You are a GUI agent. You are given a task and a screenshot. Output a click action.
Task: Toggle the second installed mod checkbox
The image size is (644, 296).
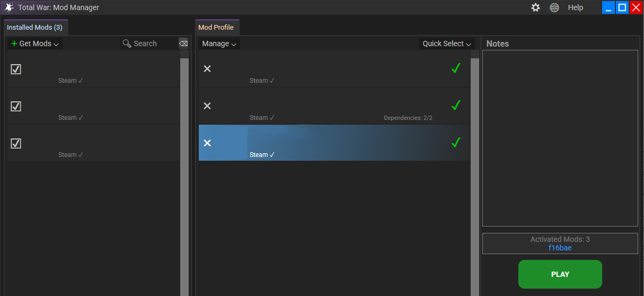coord(16,107)
